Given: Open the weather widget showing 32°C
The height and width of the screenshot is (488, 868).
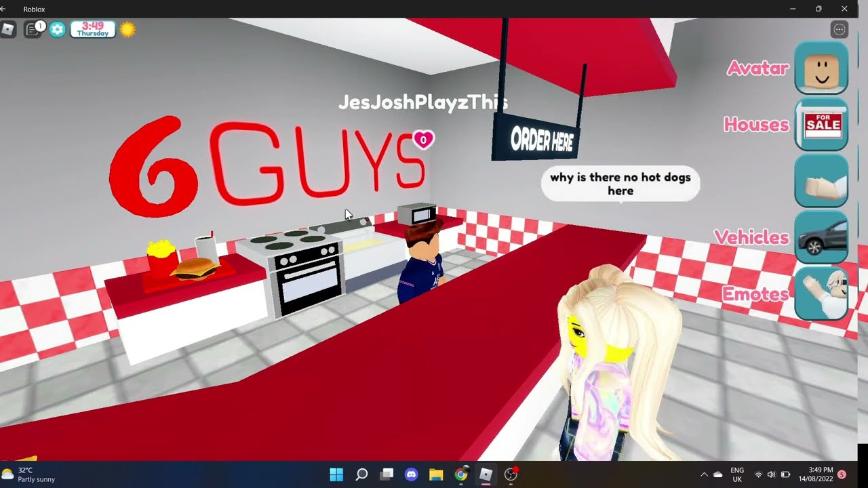Looking at the screenshot, I should pyautogui.click(x=28, y=474).
